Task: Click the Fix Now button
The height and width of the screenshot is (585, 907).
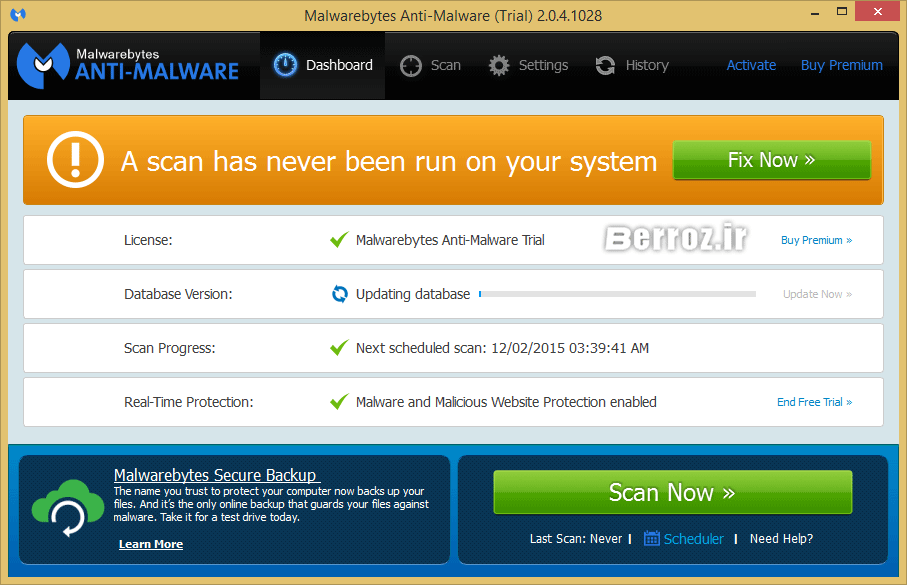Action: (772, 160)
